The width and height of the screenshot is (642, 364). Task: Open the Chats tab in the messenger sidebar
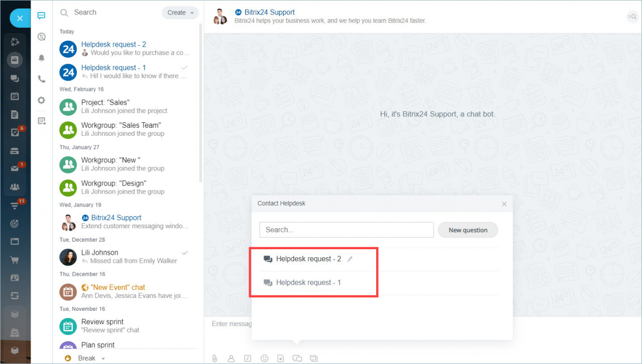[x=41, y=16]
